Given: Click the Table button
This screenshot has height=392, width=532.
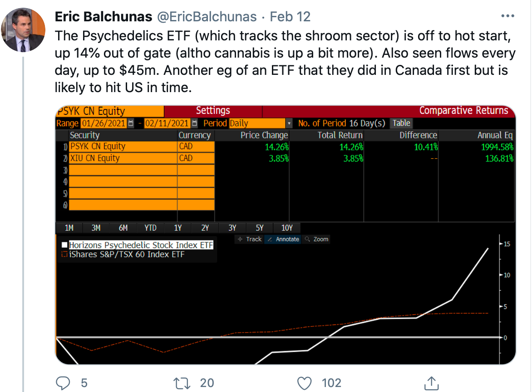Looking at the screenshot, I should 401,123.
